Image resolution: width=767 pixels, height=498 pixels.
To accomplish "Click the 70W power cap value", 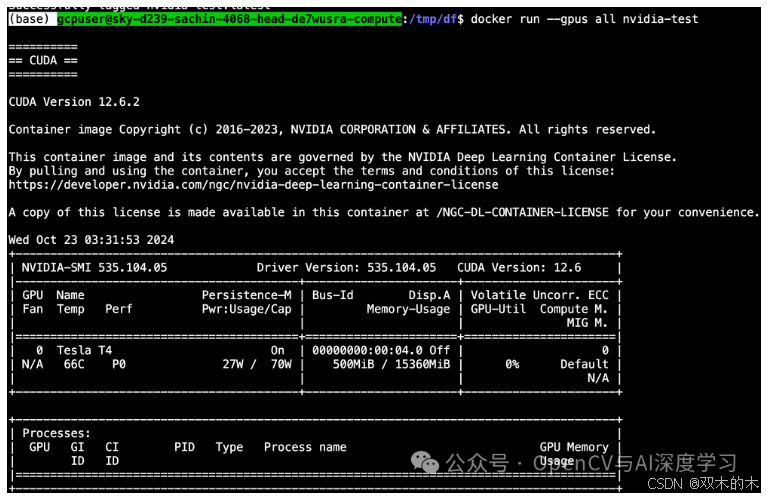I will pyautogui.click(x=281, y=364).
